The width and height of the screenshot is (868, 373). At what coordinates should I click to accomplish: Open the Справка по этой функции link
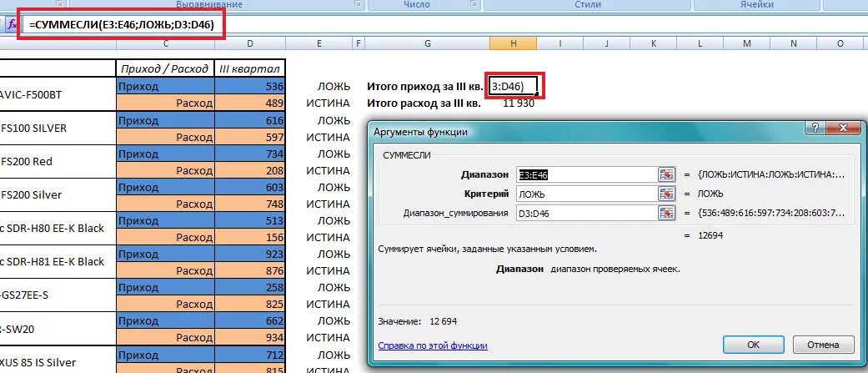coord(433,345)
